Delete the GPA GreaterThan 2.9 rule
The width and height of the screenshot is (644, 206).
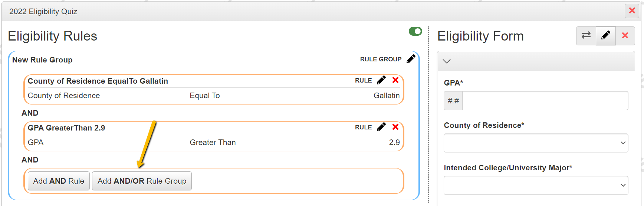point(395,127)
